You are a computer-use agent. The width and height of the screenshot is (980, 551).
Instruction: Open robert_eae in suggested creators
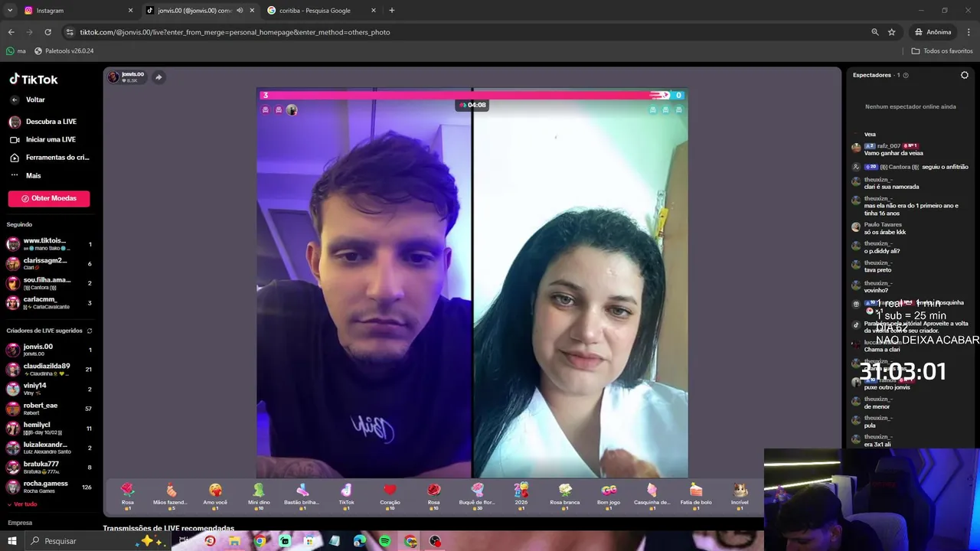[49, 409]
